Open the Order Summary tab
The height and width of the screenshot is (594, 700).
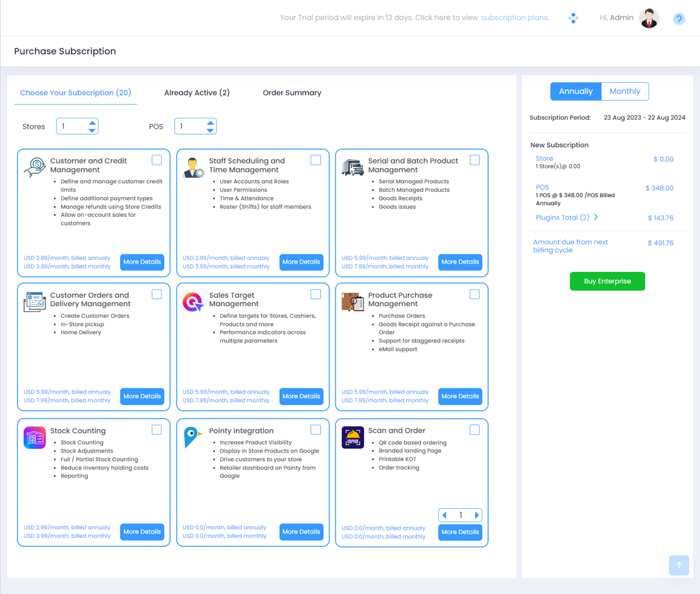292,93
